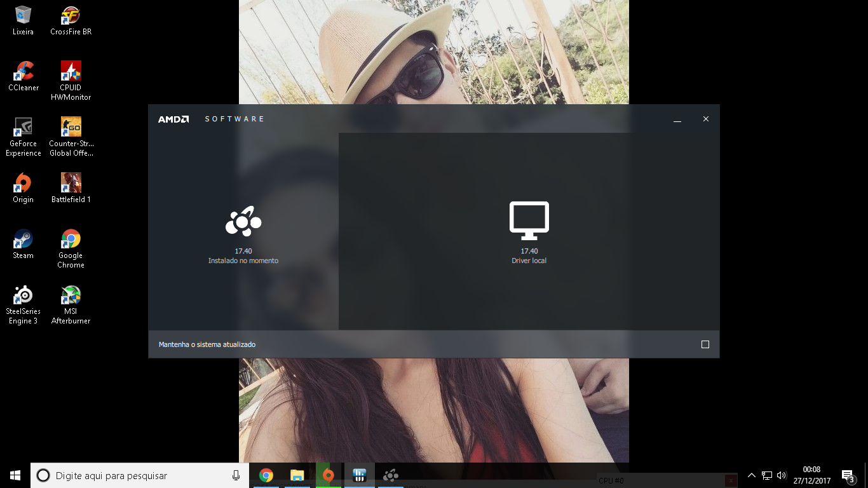The width and height of the screenshot is (868, 488).
Task: Select CPUID HWMonitor desktop shortcut
Action: pos(71,81)
